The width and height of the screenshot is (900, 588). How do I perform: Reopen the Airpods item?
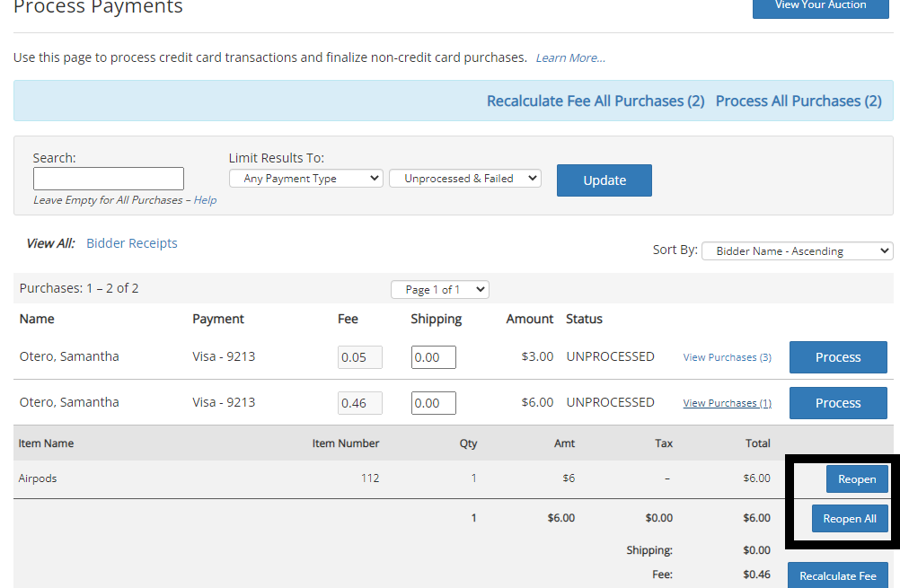click(856, 479)
